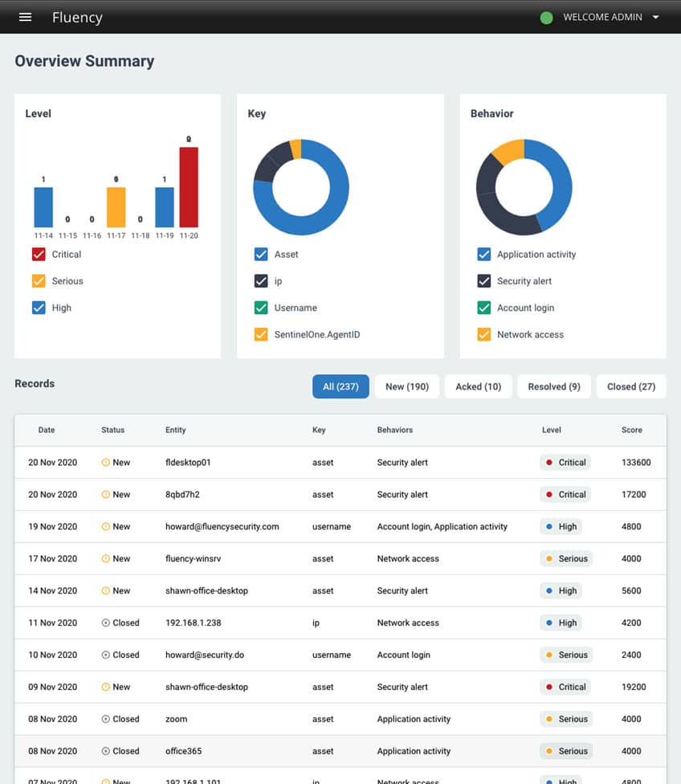Switch to the New (190) tab
The height and width of the screenshot is (784, 681).
pyautogui.click(x=406, y=386)
